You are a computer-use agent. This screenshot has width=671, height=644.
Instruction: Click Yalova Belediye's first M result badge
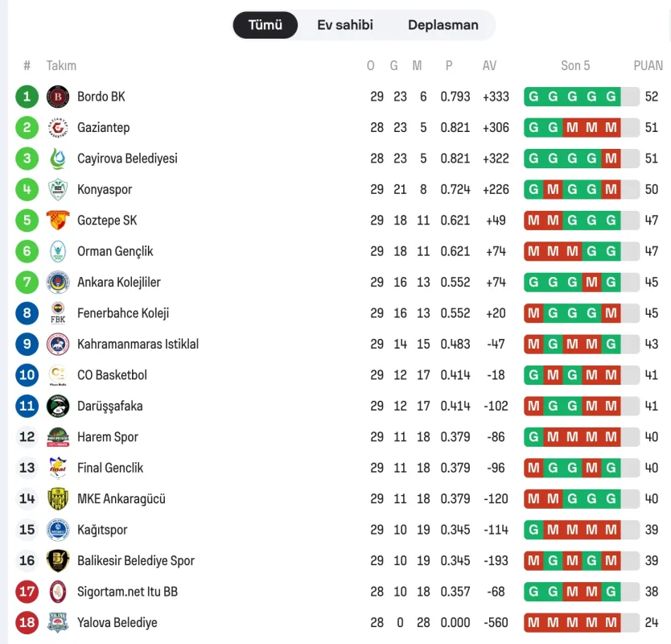pyautogui.click(x=533, y=622)
